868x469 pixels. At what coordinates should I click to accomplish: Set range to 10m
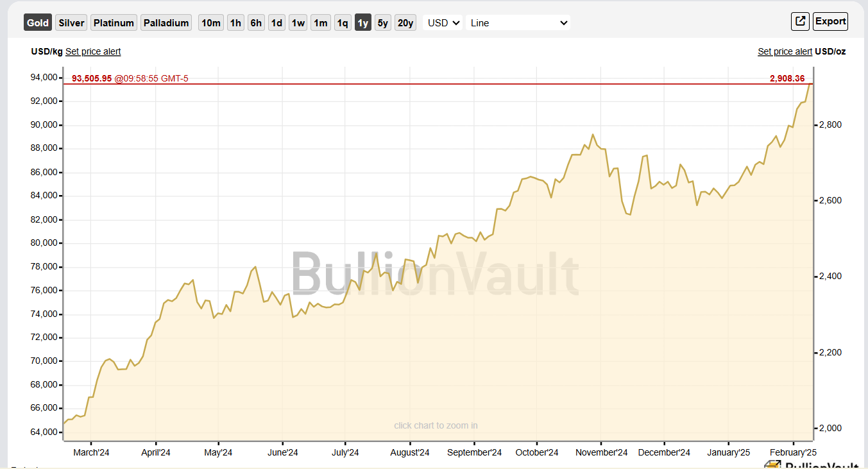click(210, 23)
